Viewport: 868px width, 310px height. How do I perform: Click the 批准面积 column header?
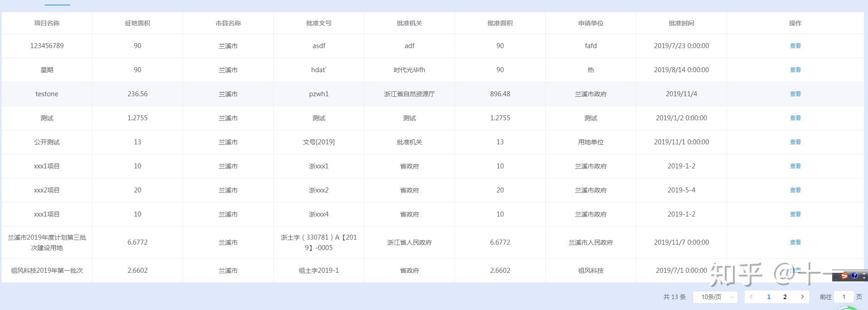500,23
